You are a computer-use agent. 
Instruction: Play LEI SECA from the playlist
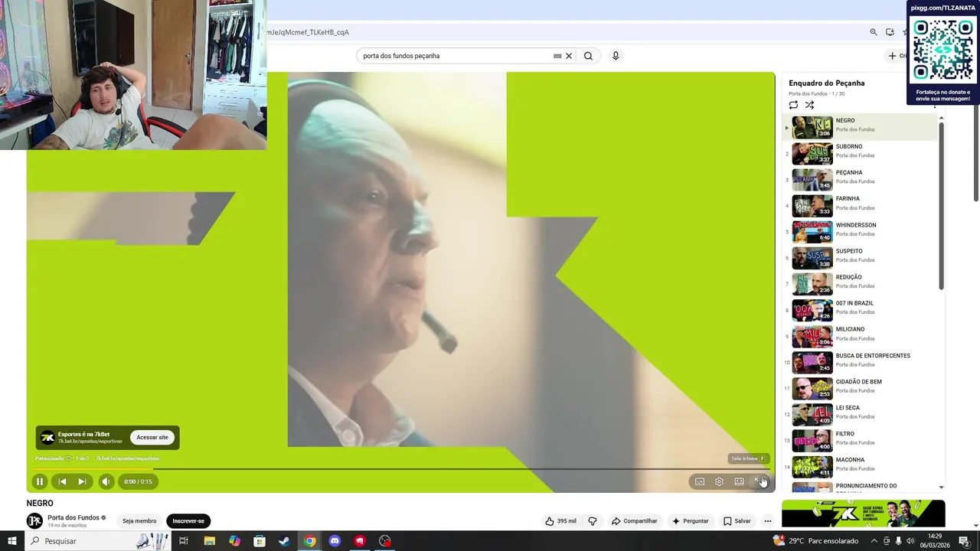pyautogui.click(x=860, y=414)
